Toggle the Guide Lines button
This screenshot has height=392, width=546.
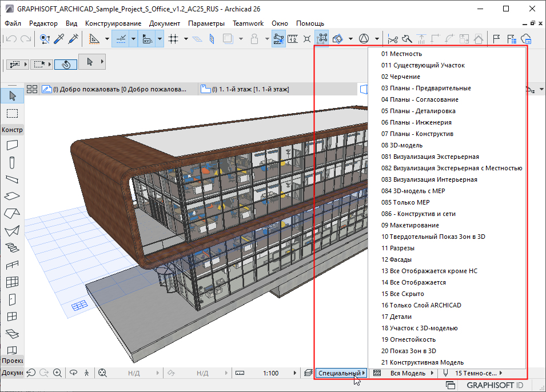[121, 39]
